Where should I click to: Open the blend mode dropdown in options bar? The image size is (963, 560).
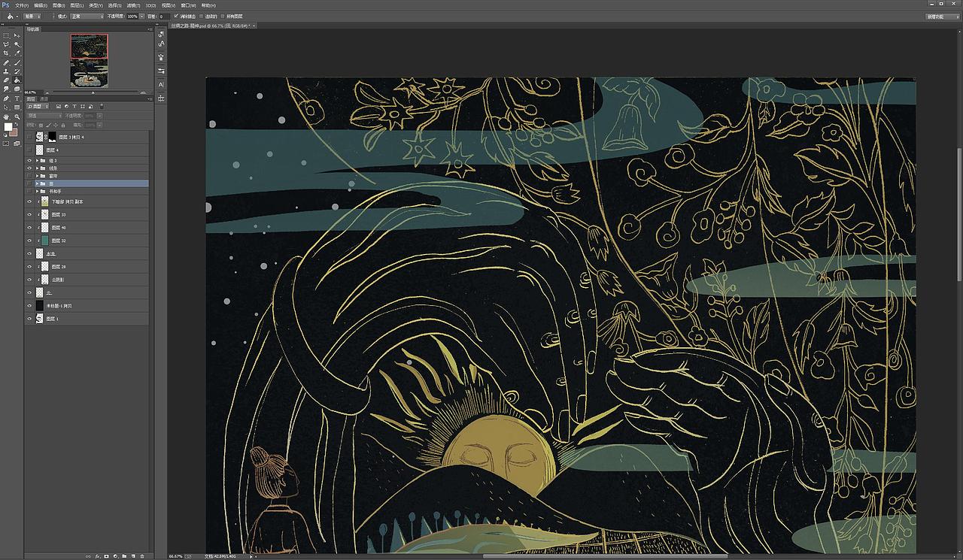point(87,16)
